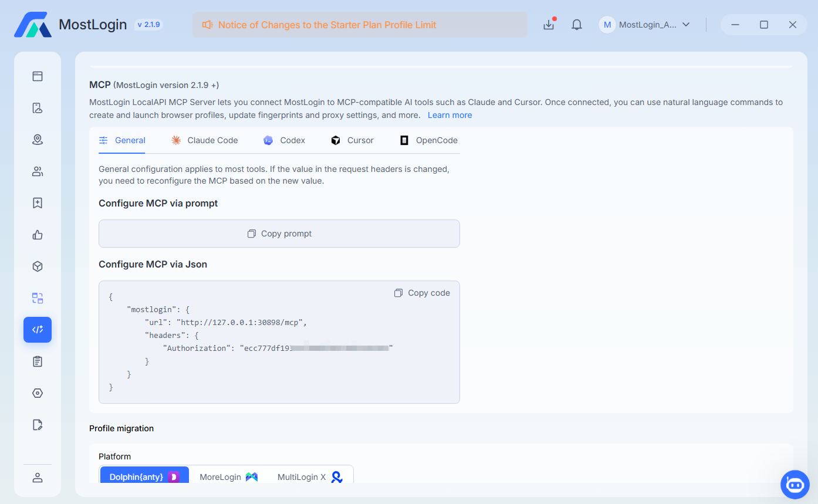Click Copy code in the Json box
Image resolution: width=818 pixels, height=504 pixels.
422,293
